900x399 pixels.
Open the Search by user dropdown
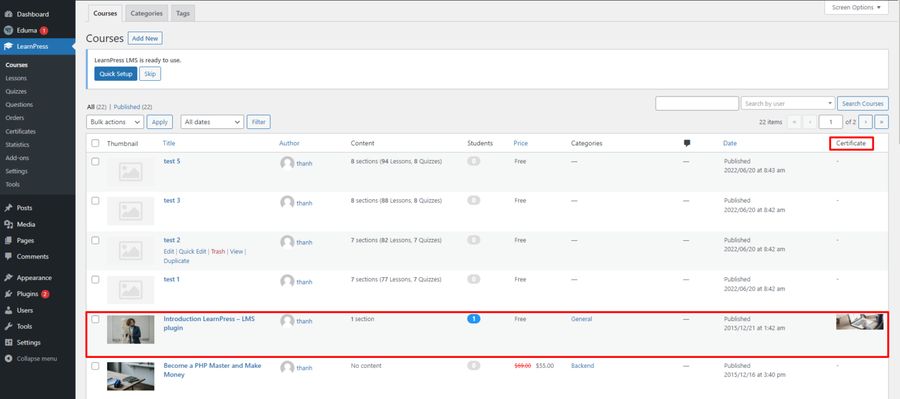[x=788, y=103]
